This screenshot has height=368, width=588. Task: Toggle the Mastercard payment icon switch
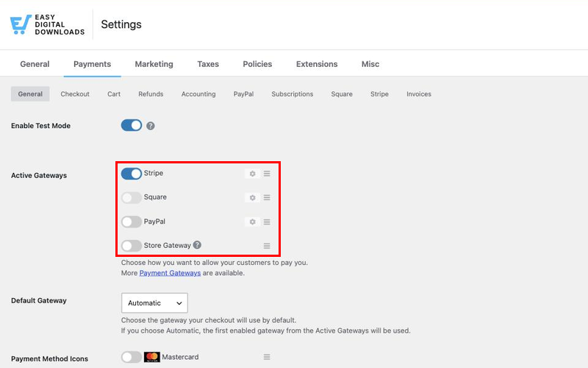132,357
